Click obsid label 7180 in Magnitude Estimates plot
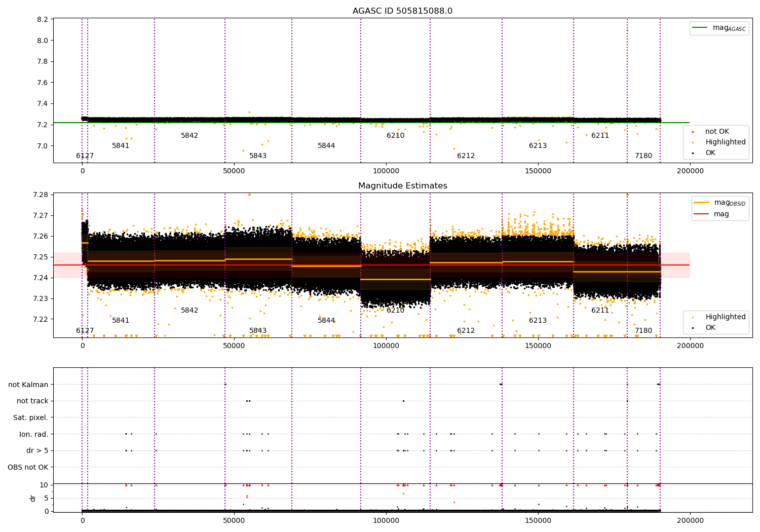Image resolution: width=760 pixels, height=532 pixels. [x=643, y=331]
